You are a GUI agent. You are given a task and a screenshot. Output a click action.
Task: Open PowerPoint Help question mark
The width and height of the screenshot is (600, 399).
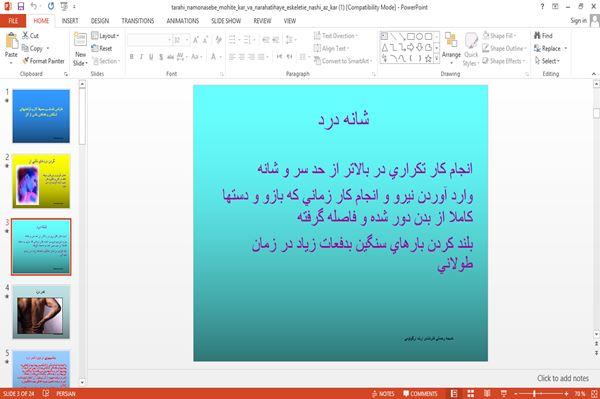(542, 7)
